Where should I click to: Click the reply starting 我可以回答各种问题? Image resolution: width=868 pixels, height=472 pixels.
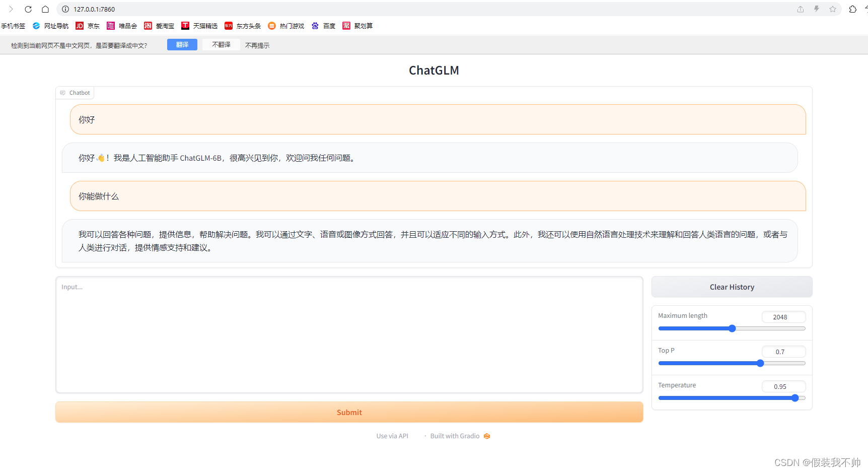[x=429, y=241]
